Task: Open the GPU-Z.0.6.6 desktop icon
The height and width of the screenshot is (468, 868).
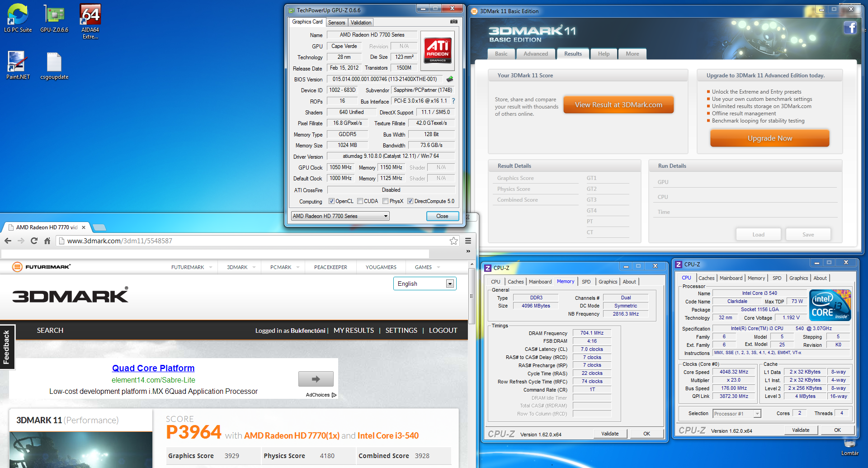Action: 54,18
